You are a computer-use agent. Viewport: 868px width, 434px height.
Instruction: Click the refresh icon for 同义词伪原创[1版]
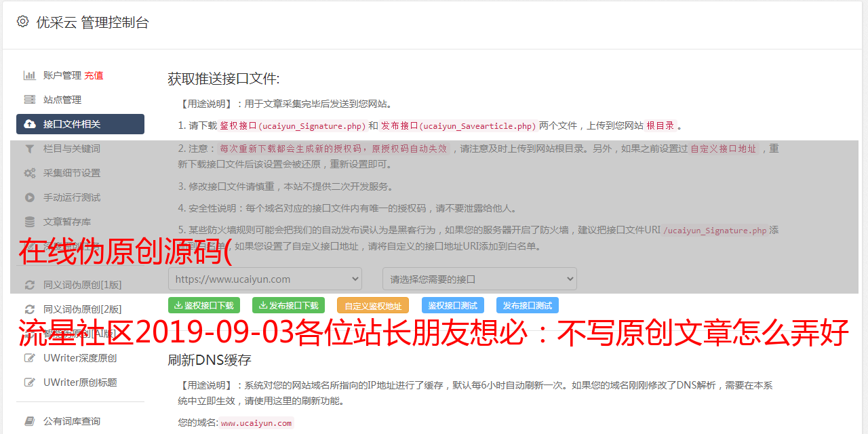point(30,285)
